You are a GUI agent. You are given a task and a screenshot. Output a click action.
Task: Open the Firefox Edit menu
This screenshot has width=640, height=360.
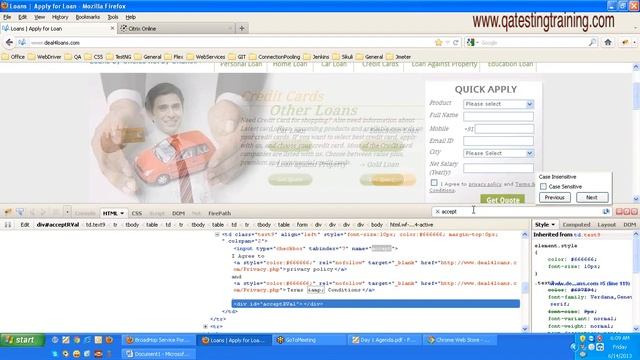[x=22, y=17]
